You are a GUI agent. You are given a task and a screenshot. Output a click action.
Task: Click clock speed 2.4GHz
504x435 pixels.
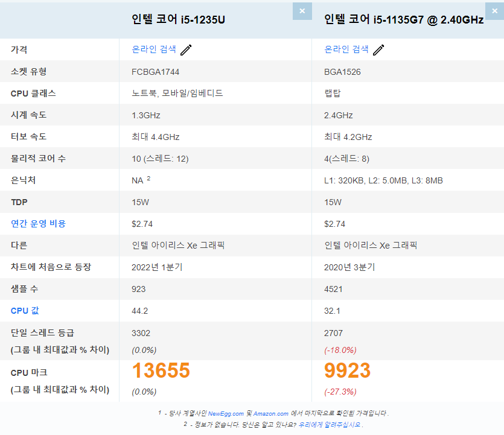pyautogui.click(x=339, y=115)
